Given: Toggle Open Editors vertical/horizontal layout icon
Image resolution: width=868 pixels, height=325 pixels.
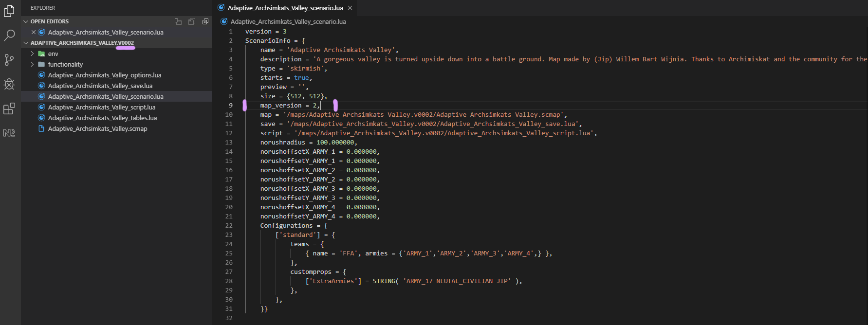Looking at the screenshot, I should click(178, 21).
